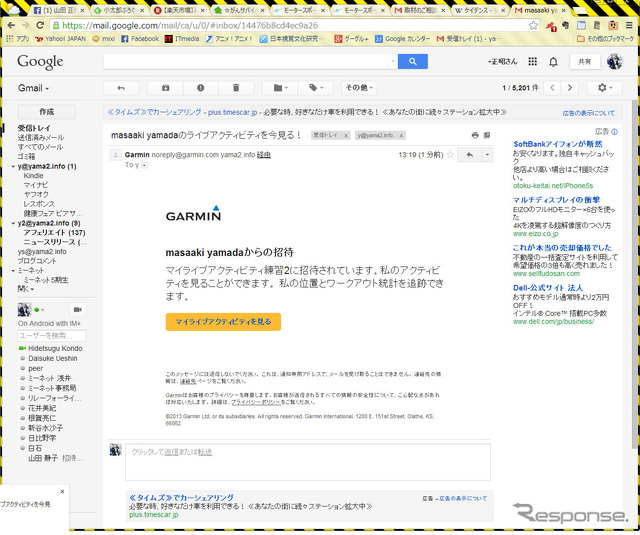Image resolution: width=640 pixels, height=535 pixels.
Task: Open the その他のブックマーク folder
Action: [606, 39]
